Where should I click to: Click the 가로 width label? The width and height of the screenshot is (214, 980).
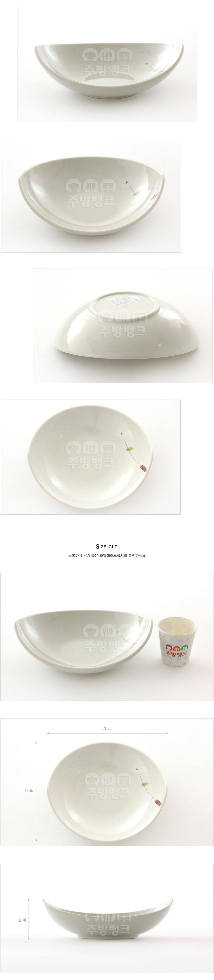coord(107,728)
